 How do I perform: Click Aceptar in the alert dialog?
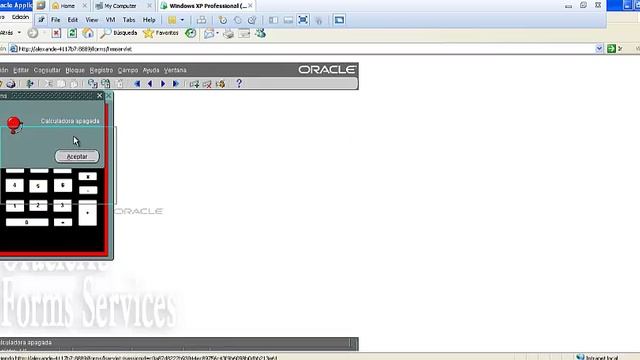(x=77, y=156)
